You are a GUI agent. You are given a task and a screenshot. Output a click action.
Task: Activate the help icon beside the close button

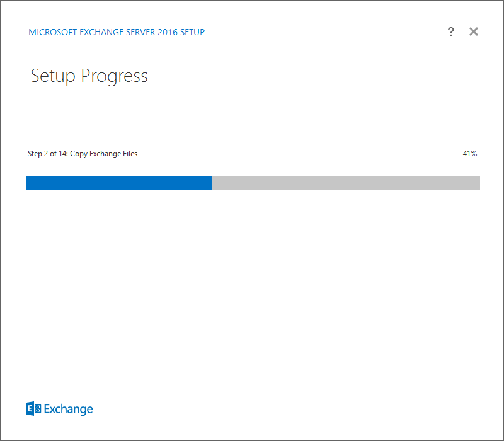(x=451, y=31)
